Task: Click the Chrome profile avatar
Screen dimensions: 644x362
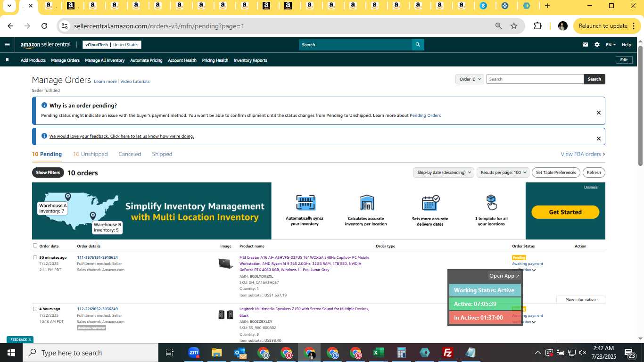Action: tap(562, 26)
